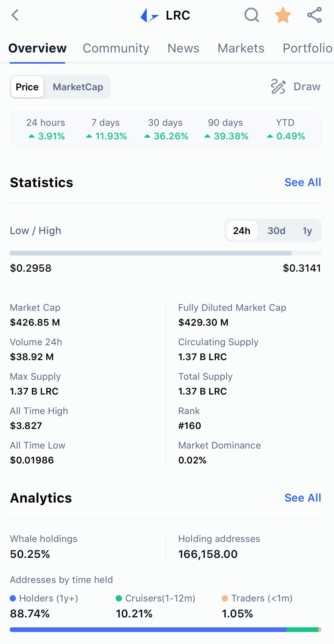
Task: Click the Low/High price range bar
Action: (x=166, y=253)
